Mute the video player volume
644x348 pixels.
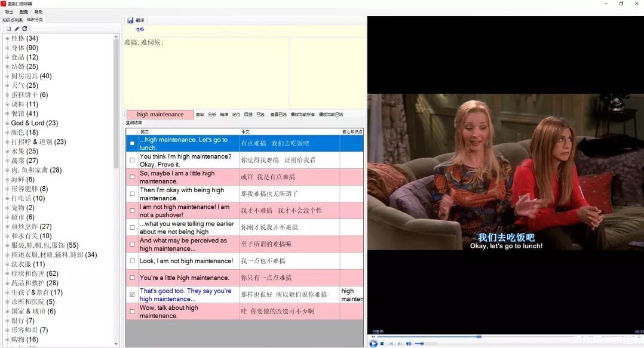click(408, 343)
